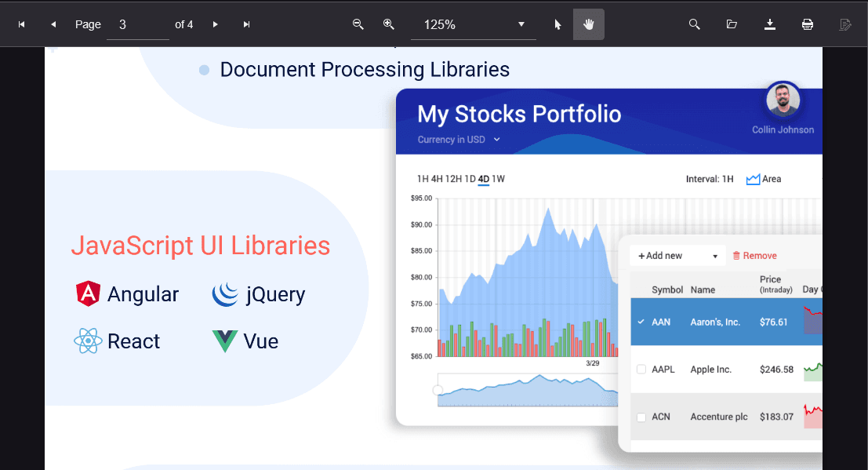Click the $246.58 price cell
Screen dimensions: 868x470
776,370
